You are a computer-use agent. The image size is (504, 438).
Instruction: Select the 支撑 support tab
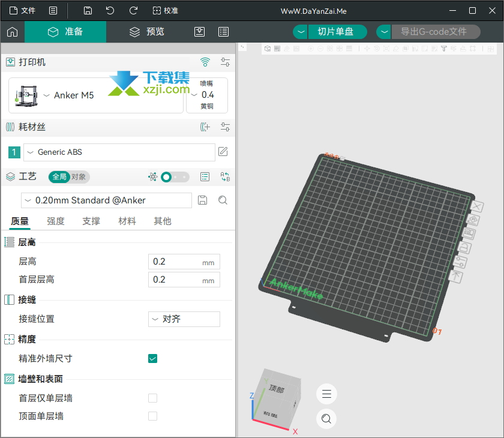pos(91,221)
